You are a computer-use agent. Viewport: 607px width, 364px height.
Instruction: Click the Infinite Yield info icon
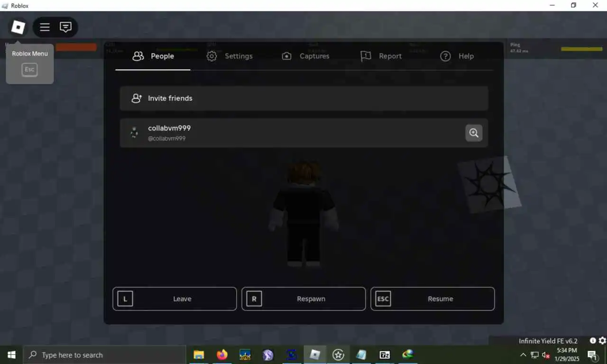click(x=593, y=341)
